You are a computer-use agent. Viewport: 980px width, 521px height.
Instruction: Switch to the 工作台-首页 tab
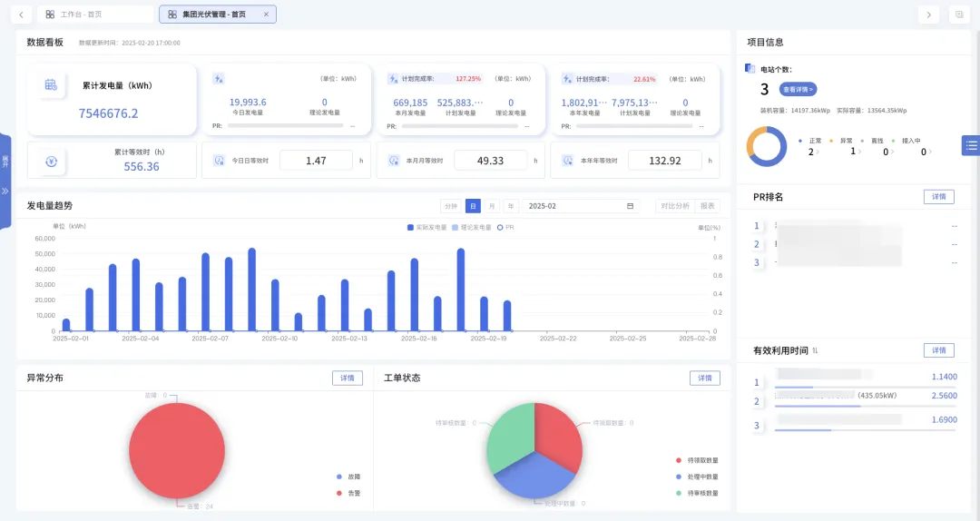tap(95, 15)
